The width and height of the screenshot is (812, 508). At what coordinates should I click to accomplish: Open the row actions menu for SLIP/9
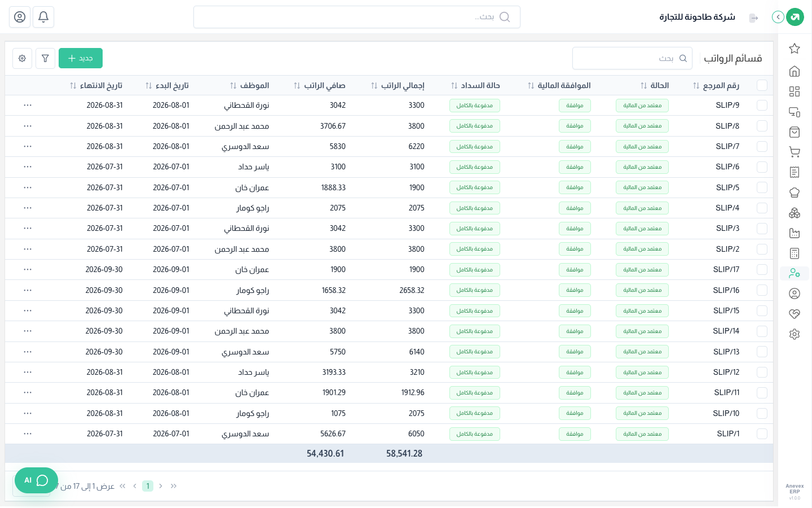28,106
